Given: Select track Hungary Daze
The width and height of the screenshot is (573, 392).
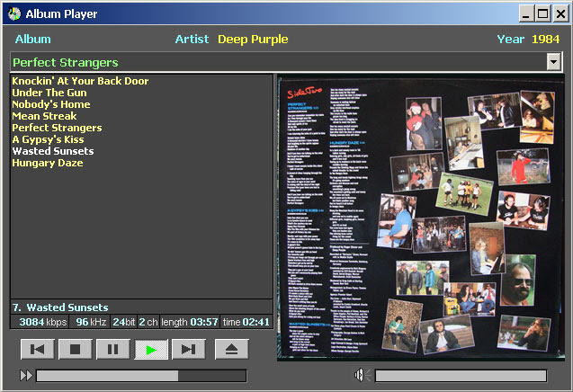Looking at the screenshot, I should tap(48, 163).
